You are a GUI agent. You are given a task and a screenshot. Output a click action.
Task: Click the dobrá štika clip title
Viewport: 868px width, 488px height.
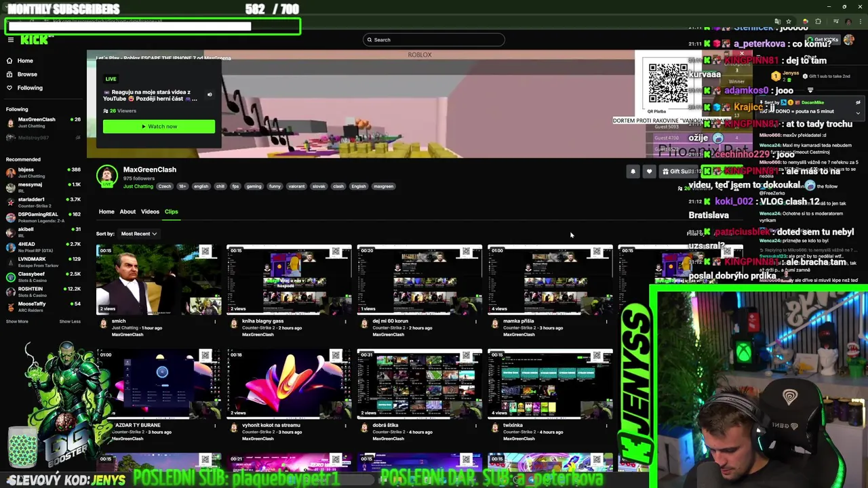point(385,426)
